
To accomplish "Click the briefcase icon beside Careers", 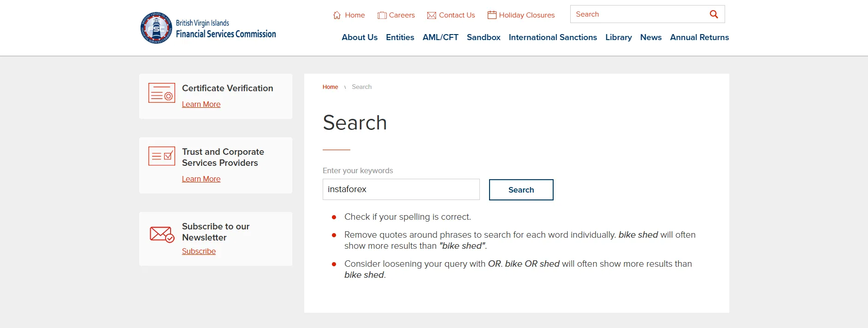I will [382, 15].
